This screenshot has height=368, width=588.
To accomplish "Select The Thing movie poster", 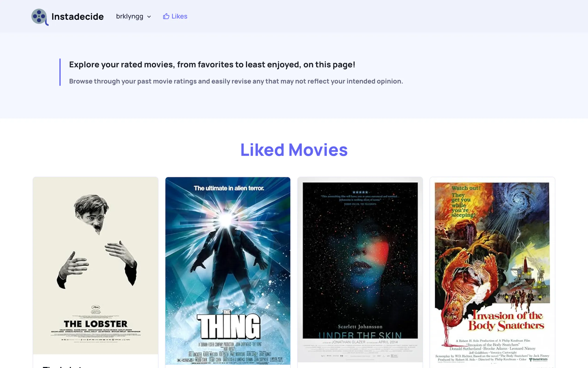I will point(228,256).
